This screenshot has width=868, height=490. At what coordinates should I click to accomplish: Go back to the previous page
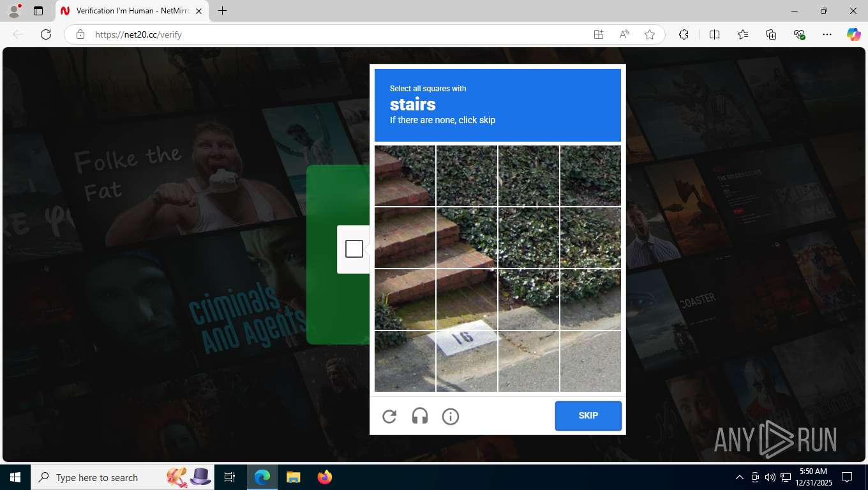click(x=18, y=34)
